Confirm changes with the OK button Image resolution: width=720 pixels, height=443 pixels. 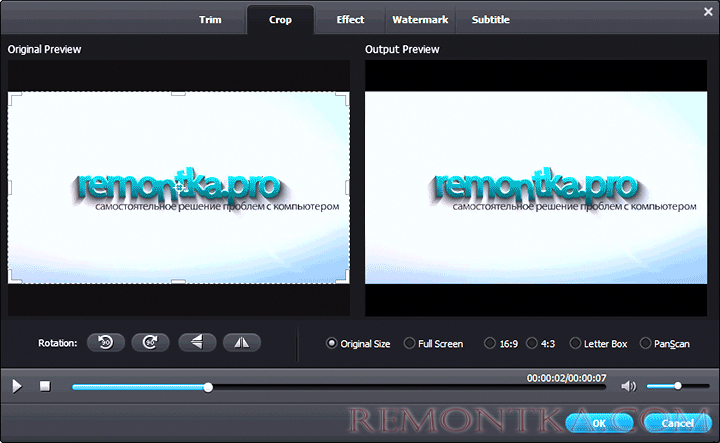pyautogui.click(x=599, y=423)
